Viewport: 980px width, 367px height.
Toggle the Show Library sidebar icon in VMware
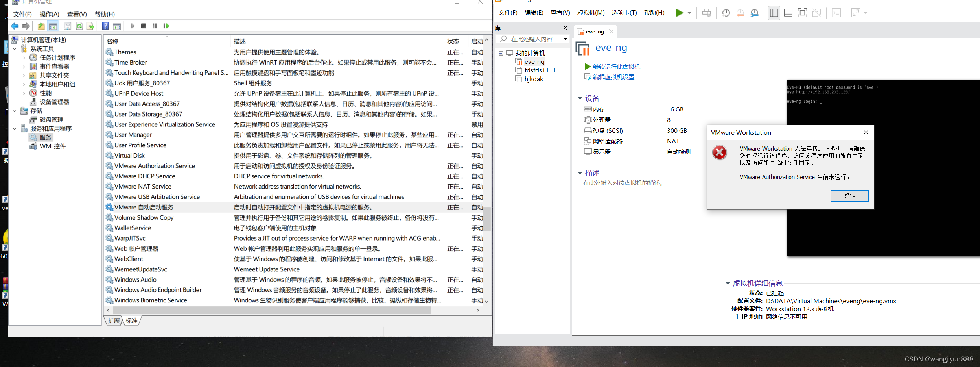point(774,13)
